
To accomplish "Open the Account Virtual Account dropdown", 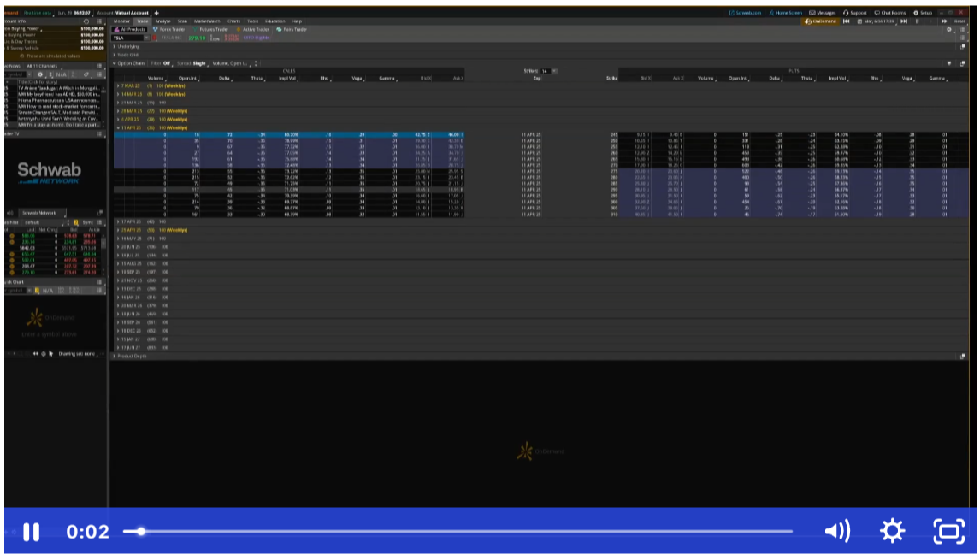I will click(x=124, y=13).
